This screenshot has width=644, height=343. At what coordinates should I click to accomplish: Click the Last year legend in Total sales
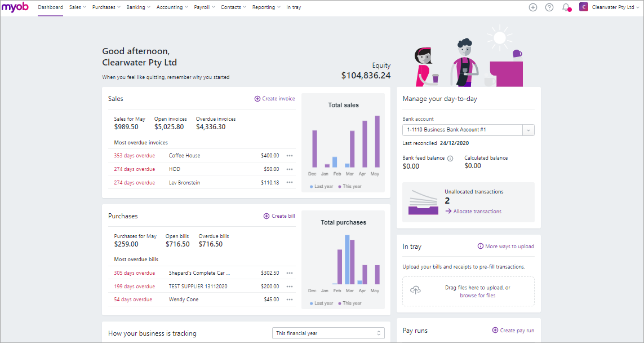[x=322, y=186]
